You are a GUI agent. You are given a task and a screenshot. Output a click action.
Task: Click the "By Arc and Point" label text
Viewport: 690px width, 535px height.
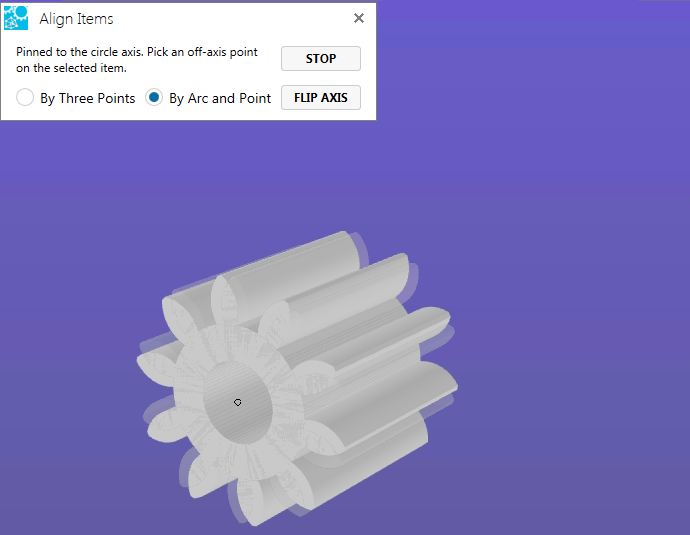pos(220,98)
